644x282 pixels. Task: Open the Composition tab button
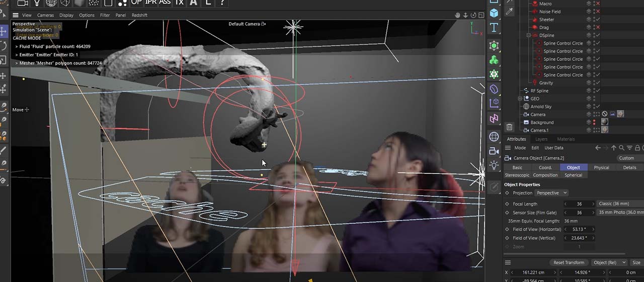click(545, 175)
